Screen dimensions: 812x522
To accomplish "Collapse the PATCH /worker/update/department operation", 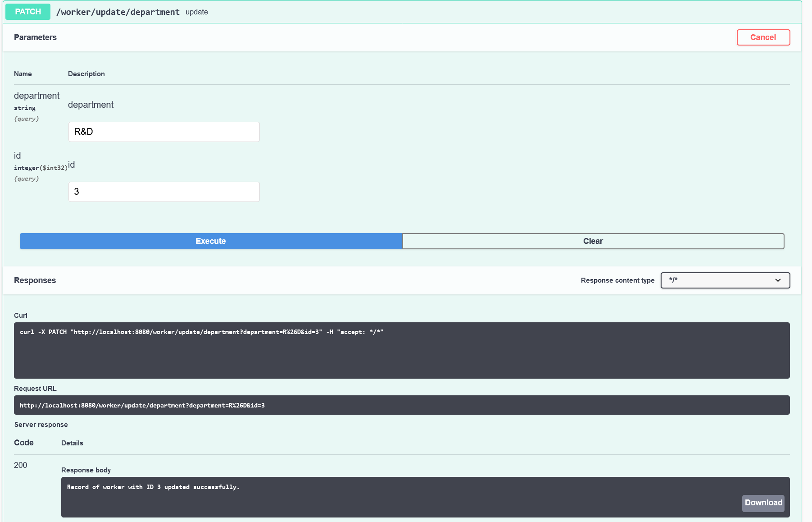I will (x=402, y=12).
